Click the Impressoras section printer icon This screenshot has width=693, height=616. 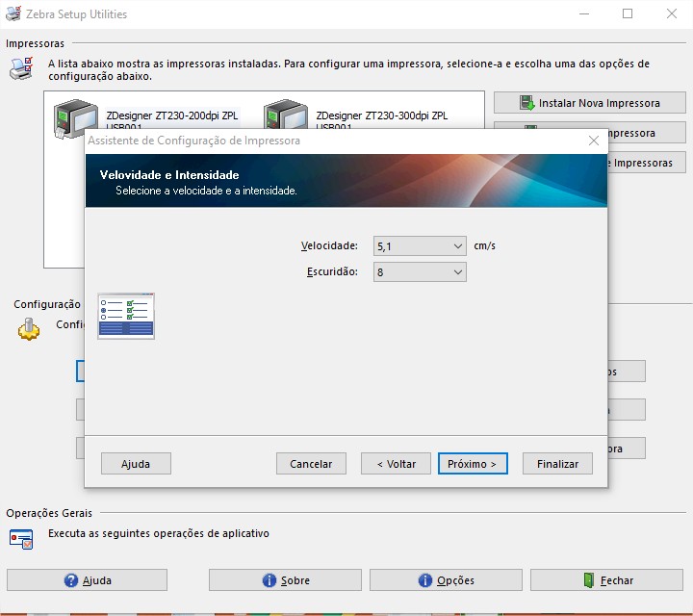coord(21,68)
